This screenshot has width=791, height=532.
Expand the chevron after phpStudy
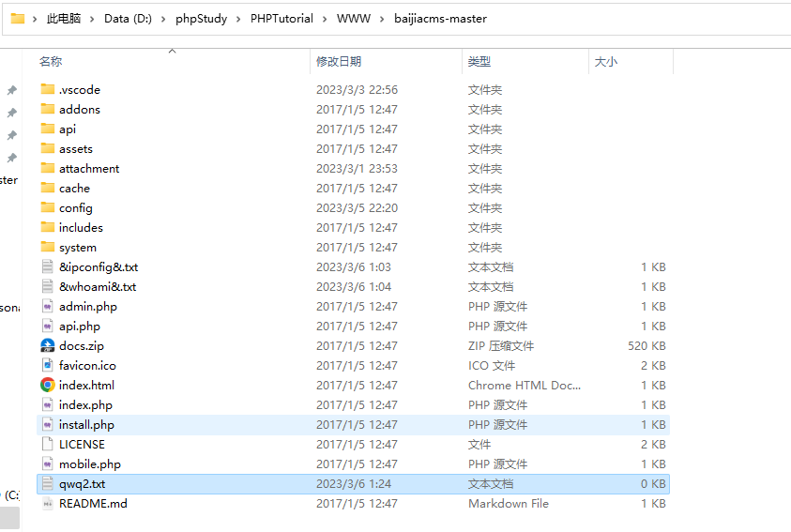click(239, 19)
